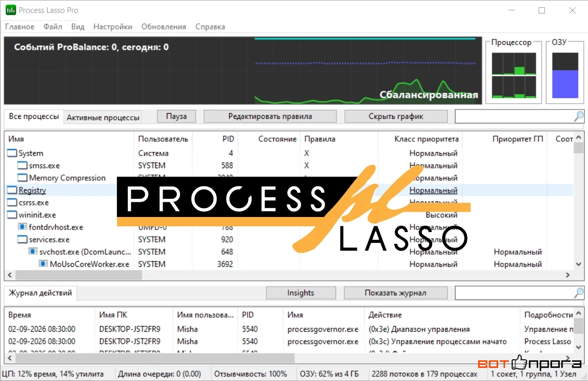Select the System process tree root

coord(31,153)
